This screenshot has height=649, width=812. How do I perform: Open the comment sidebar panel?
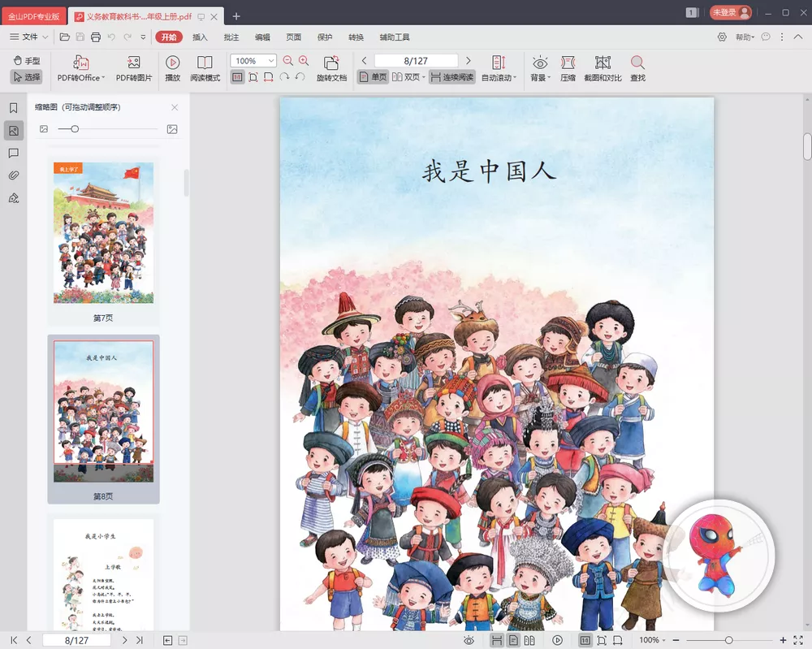point(12,152)
